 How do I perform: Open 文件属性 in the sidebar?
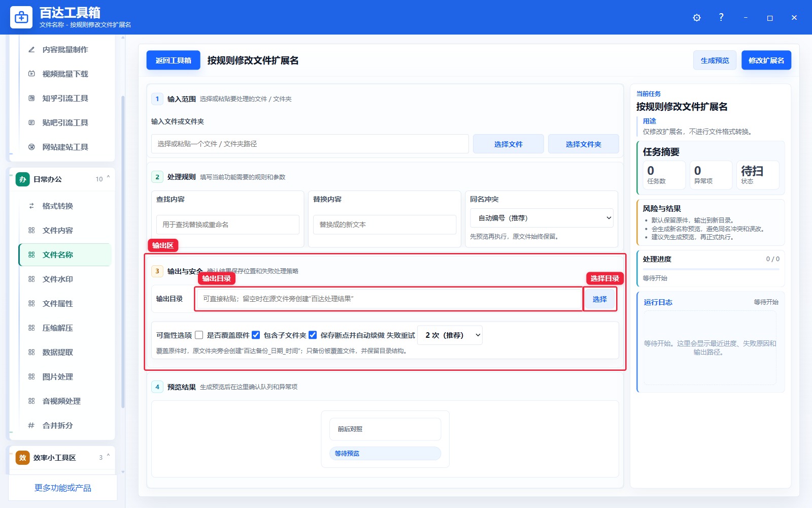[65, 304]
